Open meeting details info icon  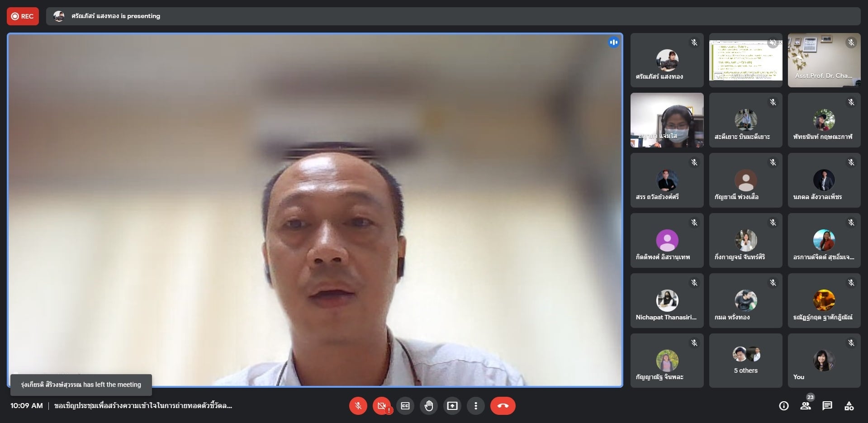pos(783,406)
